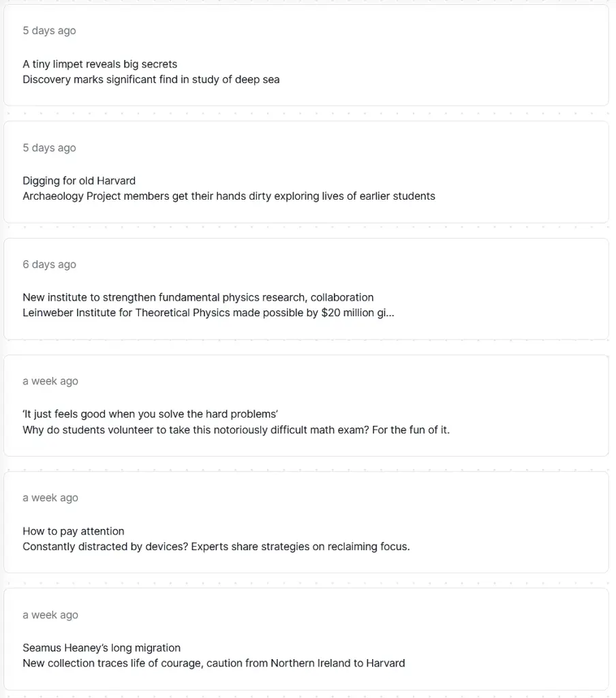Screen dimensions: 616x698
Task: Click the notoriously difficult math exam subtitle
Action: 236,430
